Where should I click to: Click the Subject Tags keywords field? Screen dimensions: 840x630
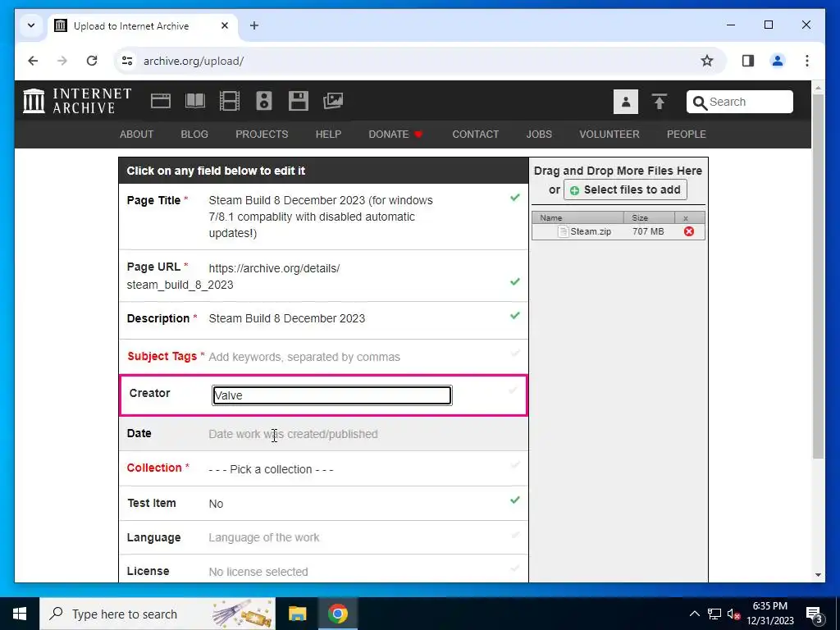click(x=304, y=358)
